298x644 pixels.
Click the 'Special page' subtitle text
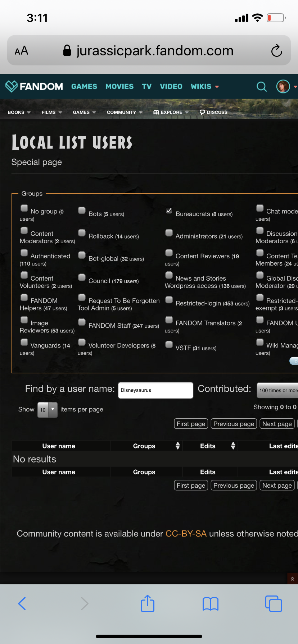pos(37,162)
